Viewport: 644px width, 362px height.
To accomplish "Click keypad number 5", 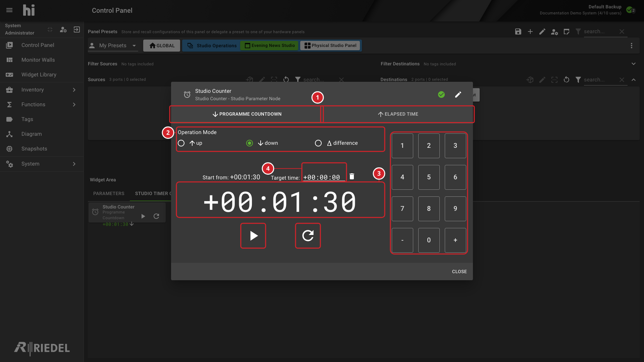I will (x=429, y=177).
